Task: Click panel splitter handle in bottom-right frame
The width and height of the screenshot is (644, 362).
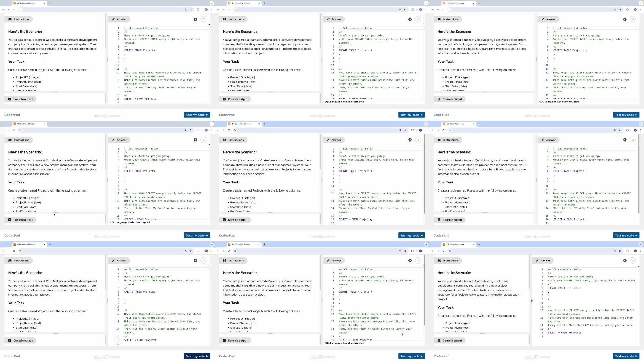Action: tap(531, 301)
